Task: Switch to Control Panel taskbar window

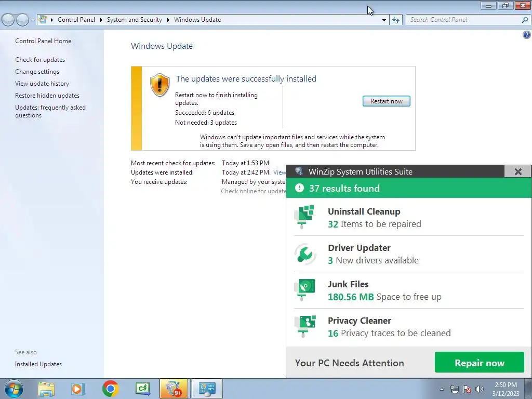Action: (x=207, y=389)
